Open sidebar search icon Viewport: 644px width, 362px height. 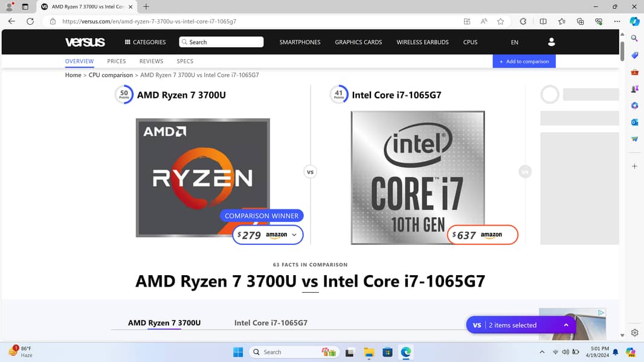[634, 38]
